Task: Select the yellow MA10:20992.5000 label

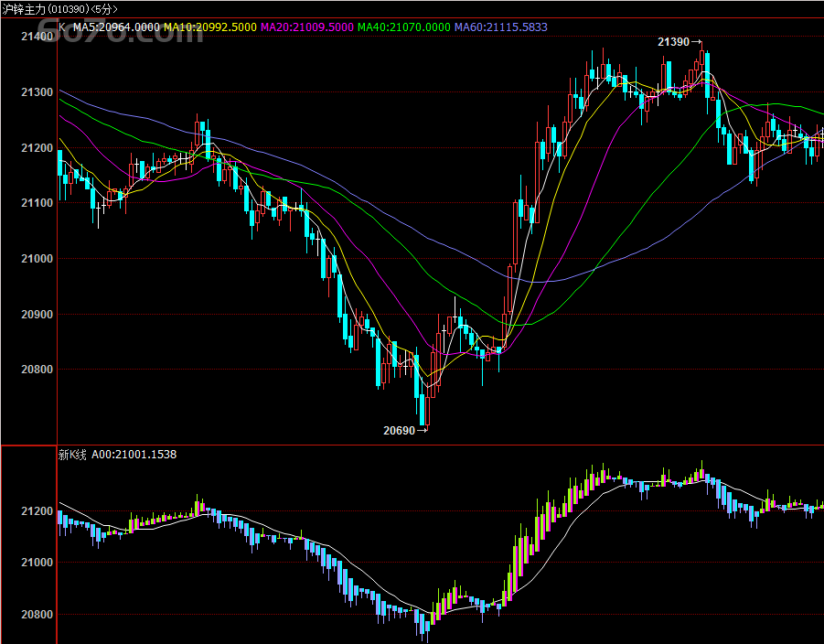Action: coord(210,27)
